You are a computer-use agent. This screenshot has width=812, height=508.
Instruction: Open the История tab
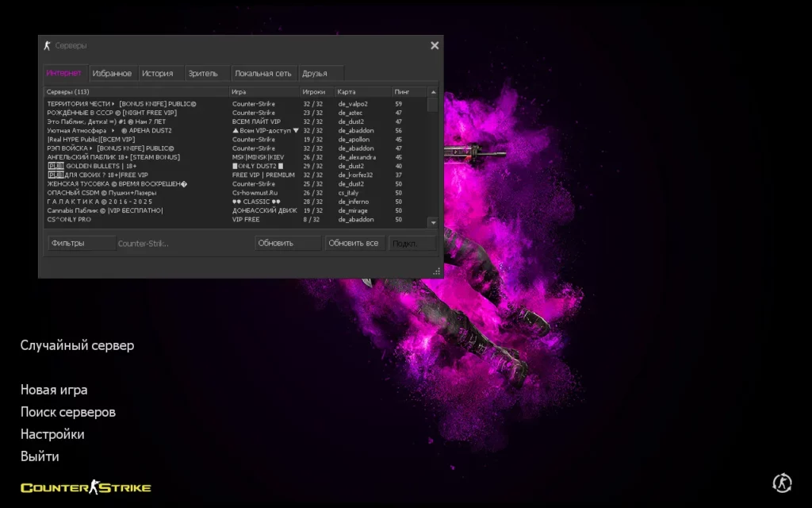(158, 74)
